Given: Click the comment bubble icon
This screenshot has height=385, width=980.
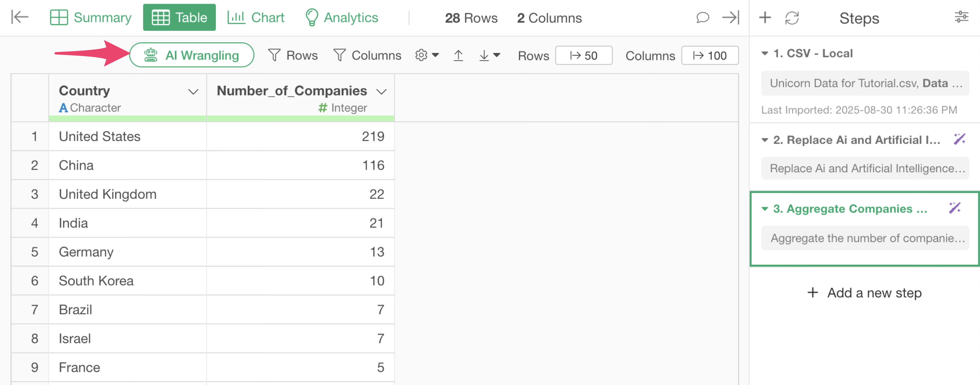Looking at the screenshot, I should coord(702,18).
